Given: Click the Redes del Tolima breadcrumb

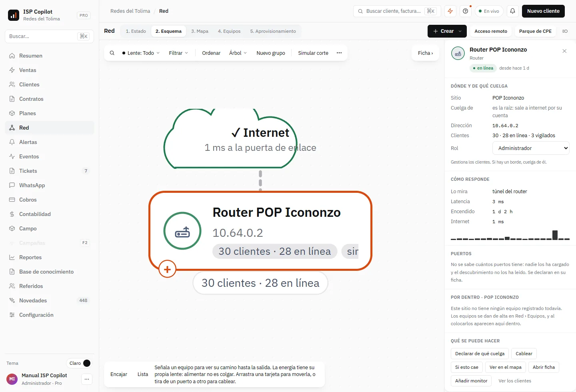Looking at the screenshot, I should (x=130, y=11).
